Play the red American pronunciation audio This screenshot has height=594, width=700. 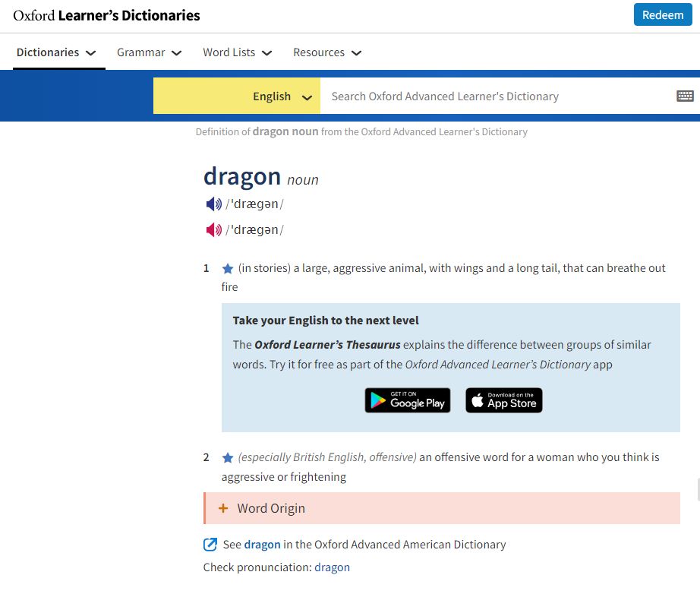coord(213,230)
